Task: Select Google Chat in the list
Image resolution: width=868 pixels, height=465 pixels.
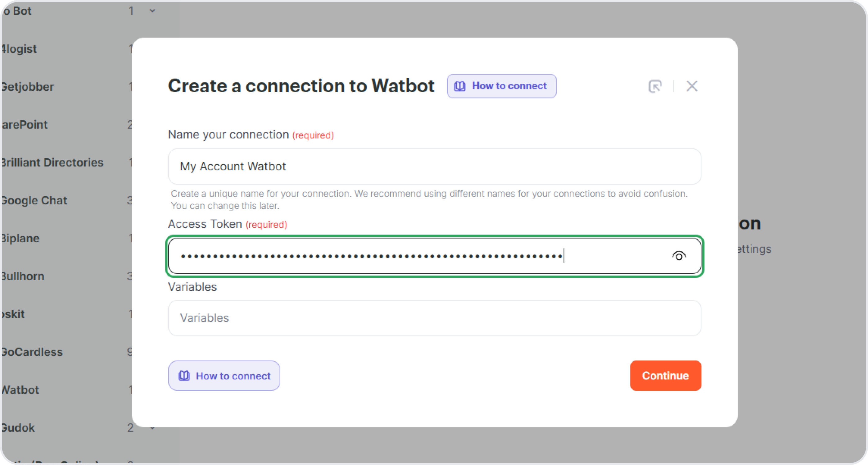Action: (34, 201)
